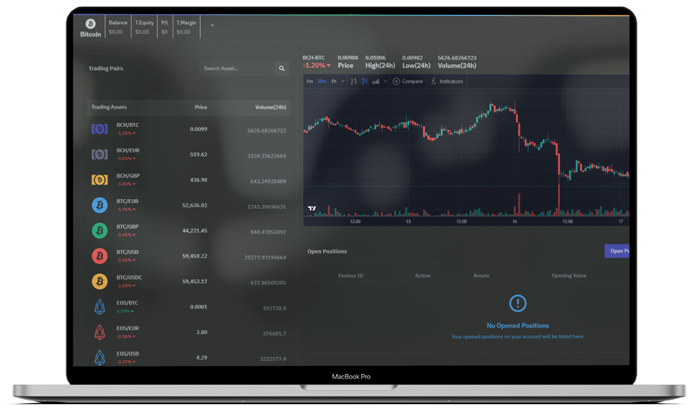700x419 pixels.
Task: Switch chart to 1m timeframe
Action: pos(310,81)
